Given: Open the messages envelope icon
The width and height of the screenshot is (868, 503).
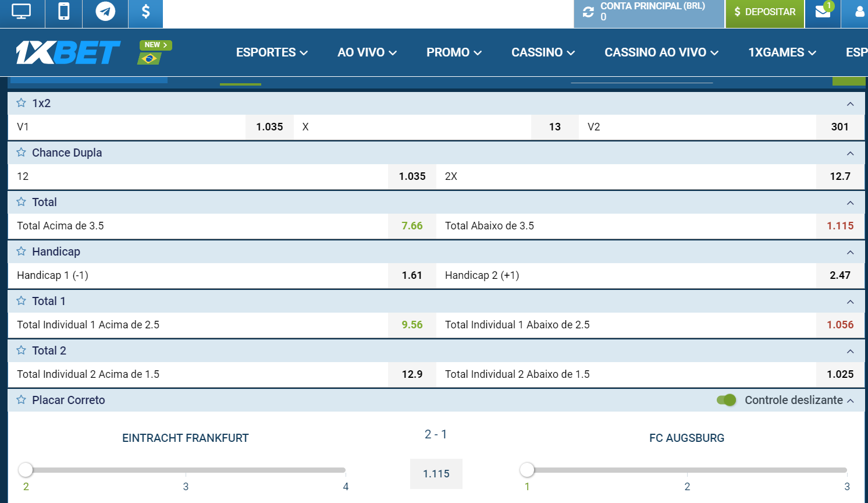Looking at the screenshot, I should (x=823, y=12).
